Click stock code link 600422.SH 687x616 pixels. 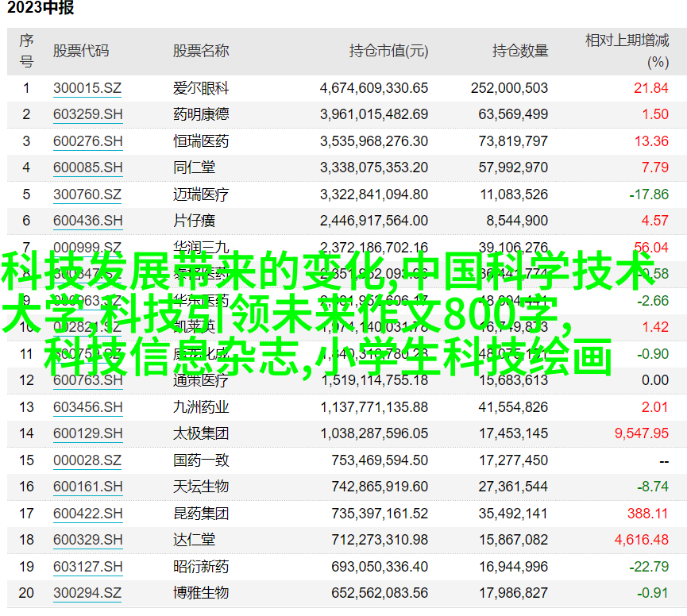[87, 514]
